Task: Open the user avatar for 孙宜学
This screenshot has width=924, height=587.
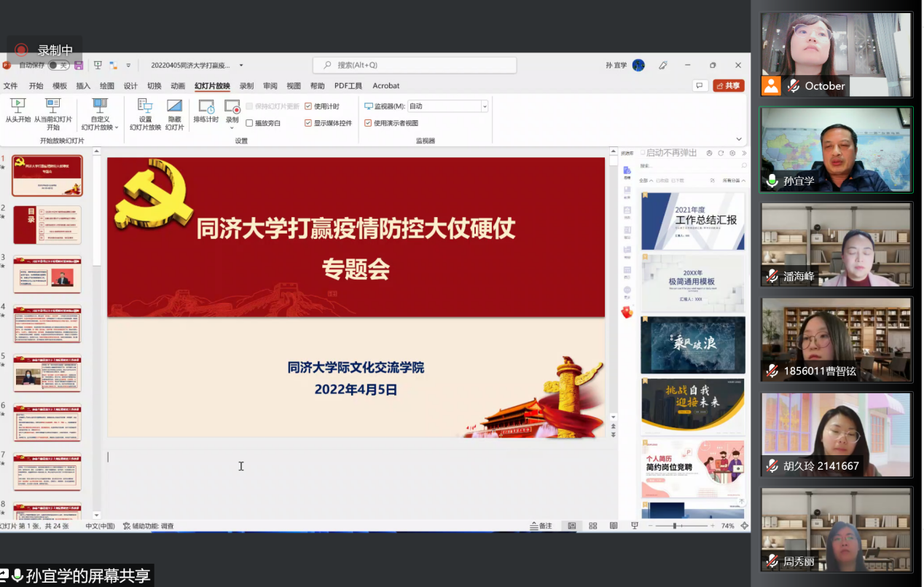Action: (x=638, y=66)
